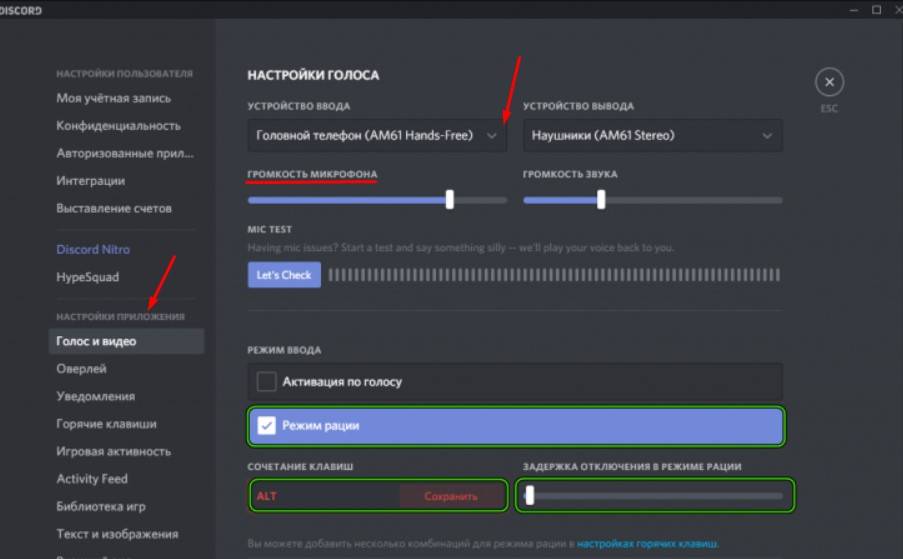The width and height of the screenshot is (903, 559).
Task: Click the ALT keybind input field
Action: coord(325,496)
